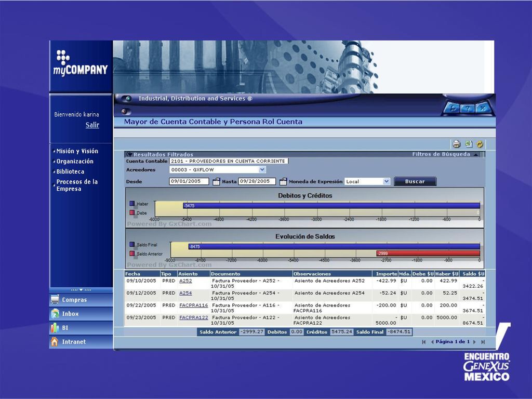Click the Desde date field 09/01/2005
Screen dimensions: 532x399
pyautogui.click(x=189, y=181)
